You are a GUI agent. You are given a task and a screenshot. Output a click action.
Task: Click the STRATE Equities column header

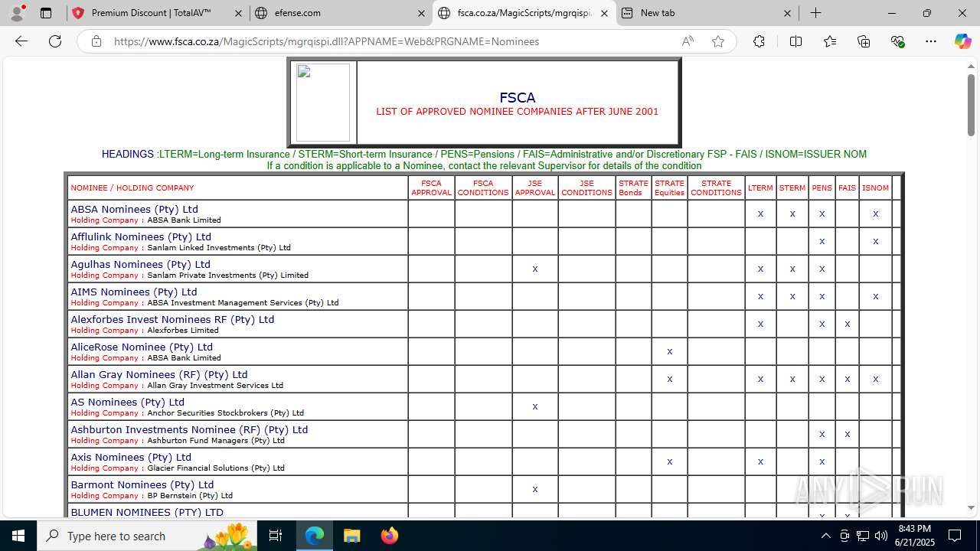coord(669,187)
